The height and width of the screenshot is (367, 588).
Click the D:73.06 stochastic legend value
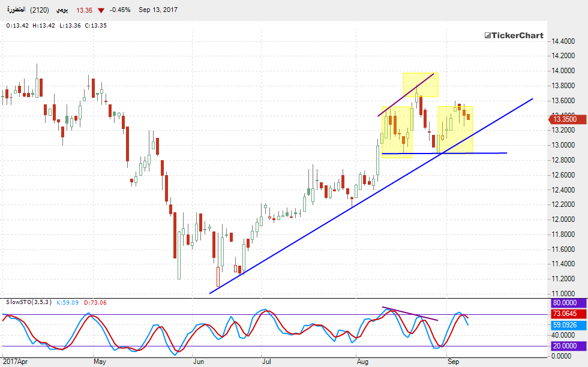tap(95, 302)
